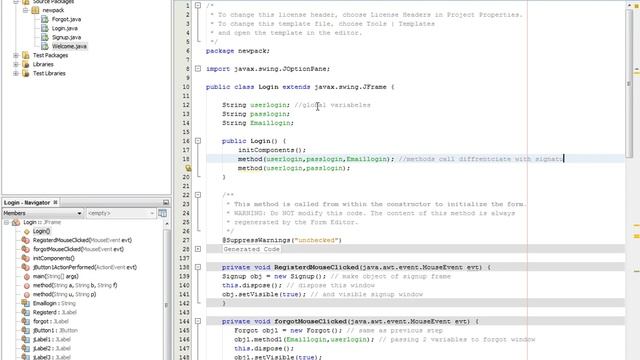The width and height of the screenshot is (640, 360).
Task: Collapse the import fold at line 8
Action: pos(198,69)
